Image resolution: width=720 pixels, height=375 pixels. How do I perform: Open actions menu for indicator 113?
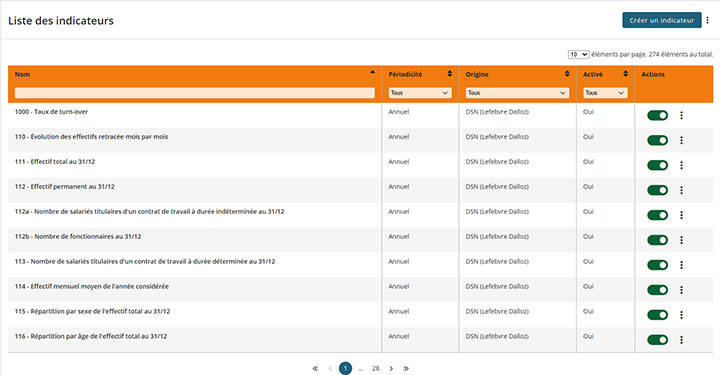pyautogui.click(x=681, y=265)
